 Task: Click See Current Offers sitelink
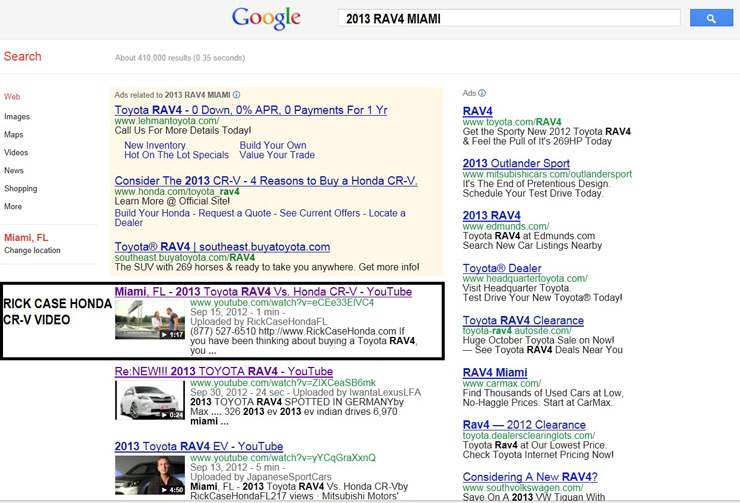(x=320, y=213)
